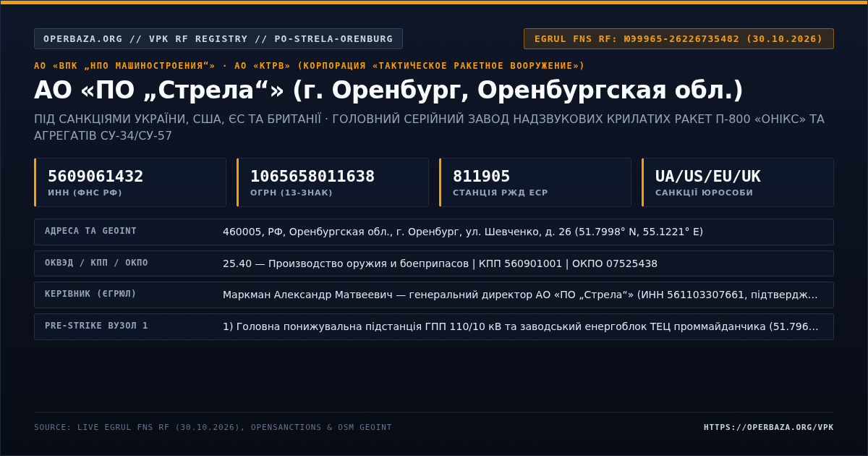Viewport: 868px width, 456px height.
Task: Click the КЕРІВНИК (ЄГРЮЛ) row label
Action: pos(90,294)
